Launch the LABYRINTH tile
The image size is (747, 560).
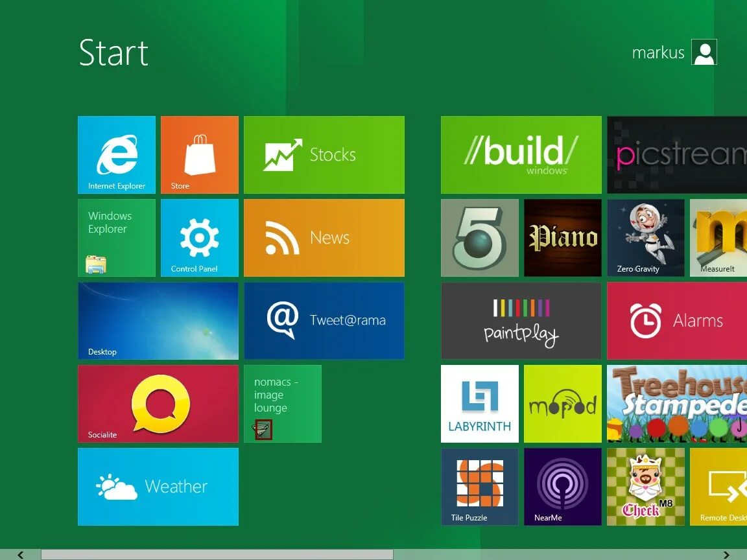point(480,404)
